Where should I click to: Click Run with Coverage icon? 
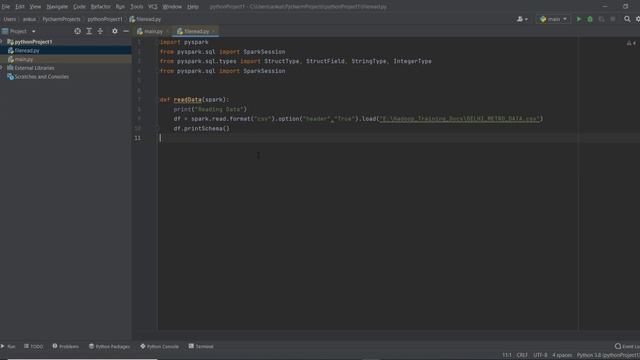tap(601, 19)
